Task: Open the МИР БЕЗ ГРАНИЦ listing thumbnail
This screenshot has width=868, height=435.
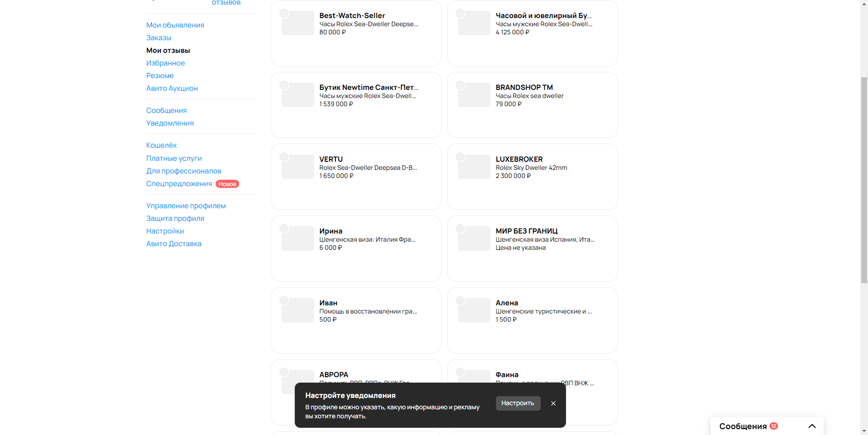Action: click(474, 239)
